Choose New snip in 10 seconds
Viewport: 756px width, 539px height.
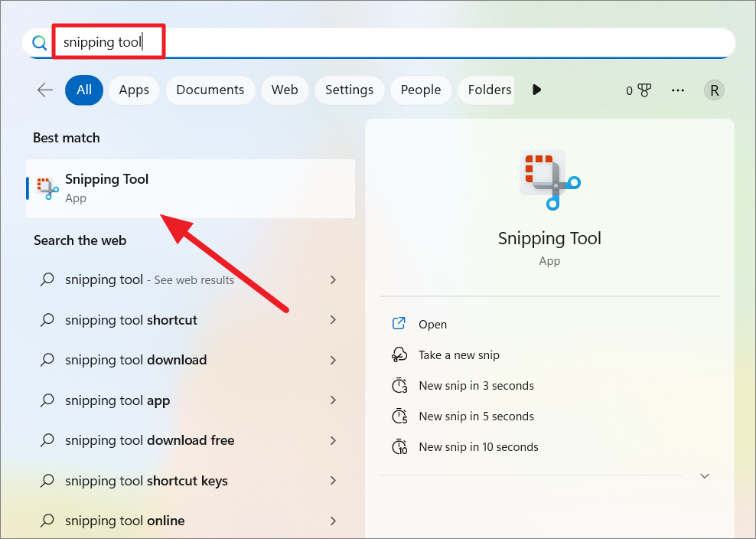(478, 447)
